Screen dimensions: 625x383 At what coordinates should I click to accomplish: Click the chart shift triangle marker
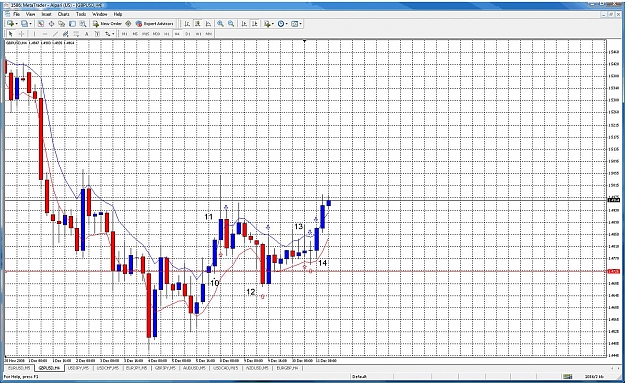(305, 41)
